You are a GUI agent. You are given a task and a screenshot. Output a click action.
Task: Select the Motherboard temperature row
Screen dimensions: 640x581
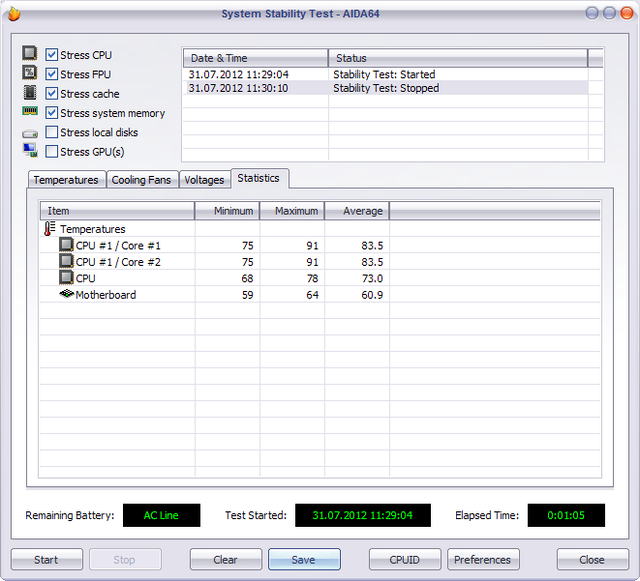pos(105,295)
